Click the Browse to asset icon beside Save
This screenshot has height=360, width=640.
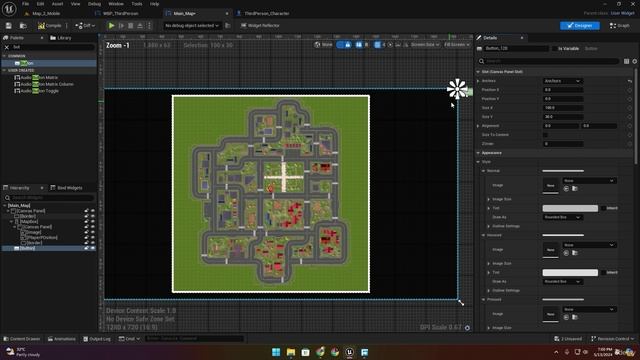point(23,26)
